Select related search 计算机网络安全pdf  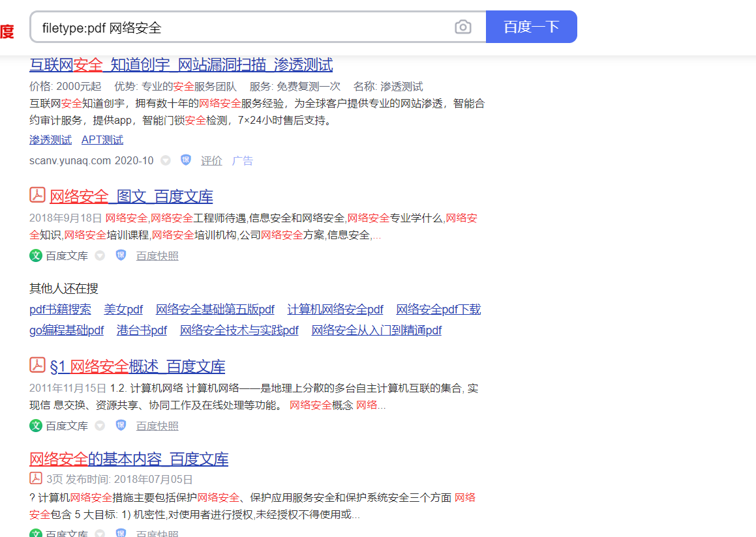(x=335, y=309)
